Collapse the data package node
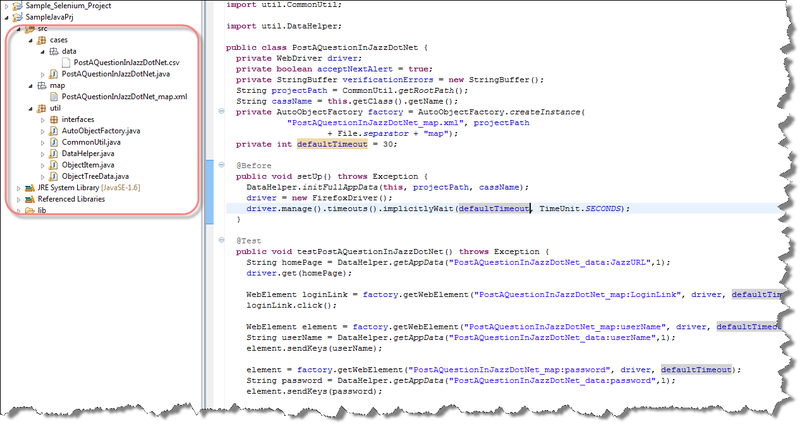The width and height of the screenshot is (800, 424). pyautogui.click(x=43, y=52)
